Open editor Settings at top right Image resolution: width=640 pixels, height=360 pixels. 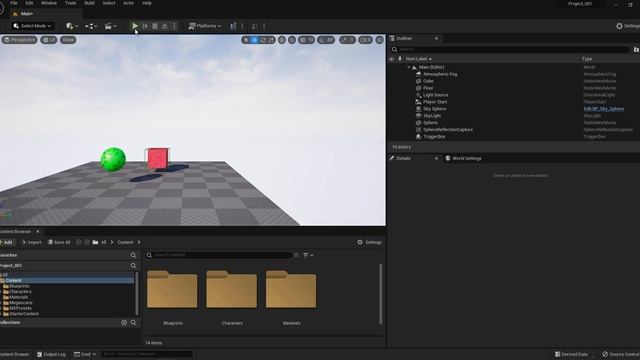628,26
